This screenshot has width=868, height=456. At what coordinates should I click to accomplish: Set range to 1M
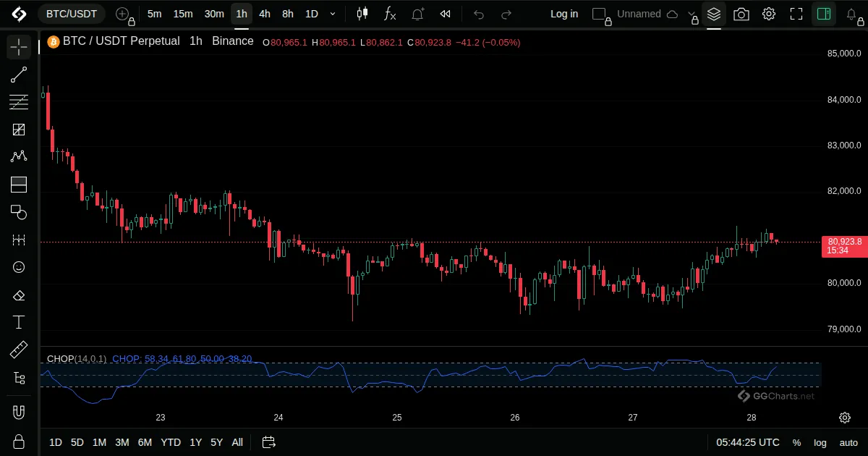(x=99, y=442)
